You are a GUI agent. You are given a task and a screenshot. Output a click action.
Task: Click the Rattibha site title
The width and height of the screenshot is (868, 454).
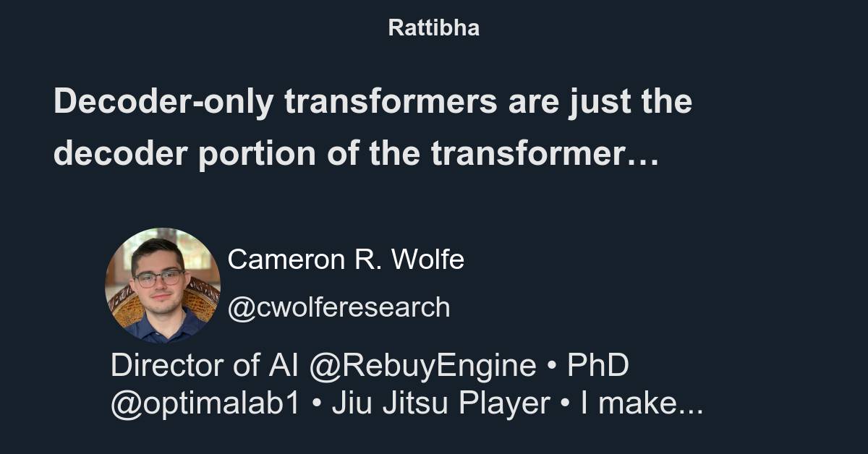point(433,27)
